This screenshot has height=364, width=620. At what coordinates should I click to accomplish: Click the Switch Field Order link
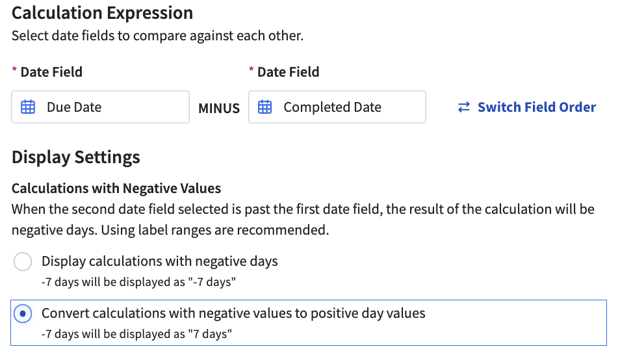pos(536,107)
